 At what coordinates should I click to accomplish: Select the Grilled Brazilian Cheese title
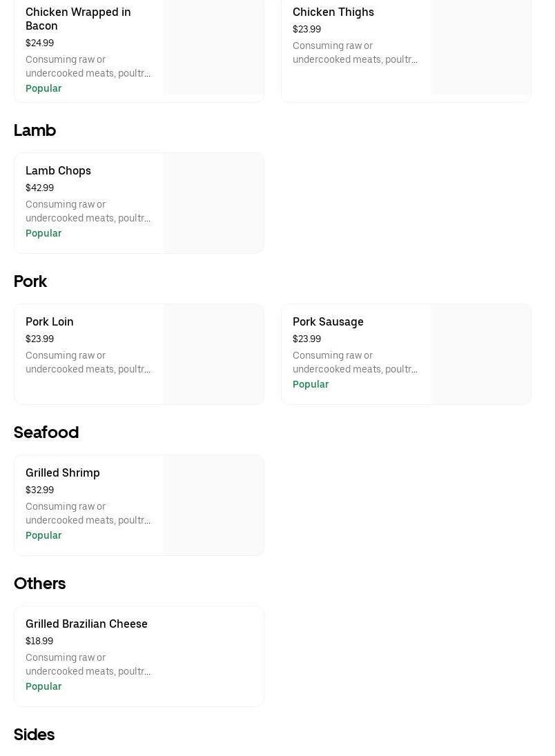(x=86, y=624)
